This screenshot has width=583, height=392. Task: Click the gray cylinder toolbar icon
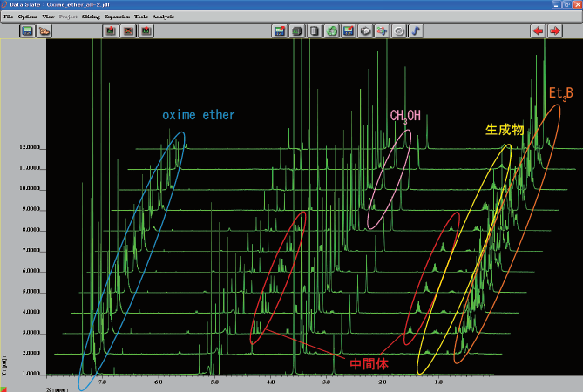(x=315, y=30)
